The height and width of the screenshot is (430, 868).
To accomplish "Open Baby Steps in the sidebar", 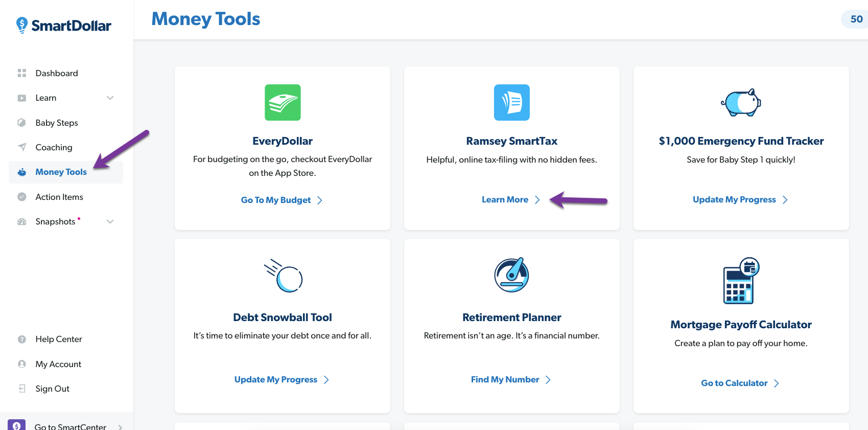I will coord(57,123).
